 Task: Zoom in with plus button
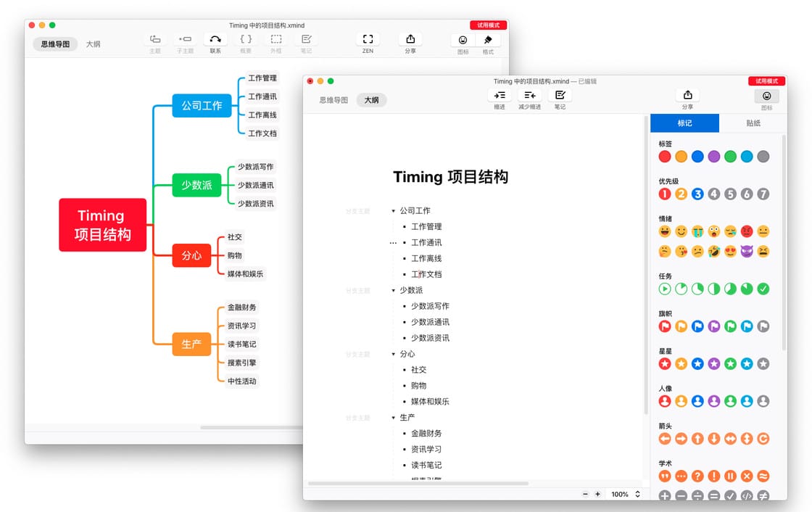(597, 495)
